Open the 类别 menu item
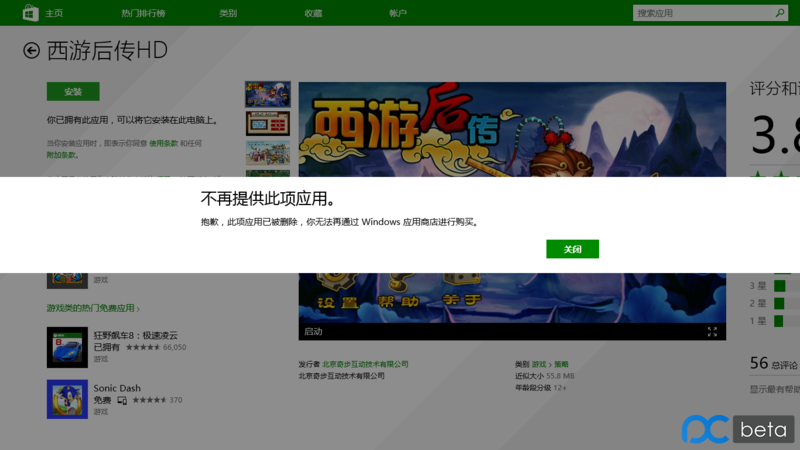This screenshot has height=450, width=800. (228, 13)
